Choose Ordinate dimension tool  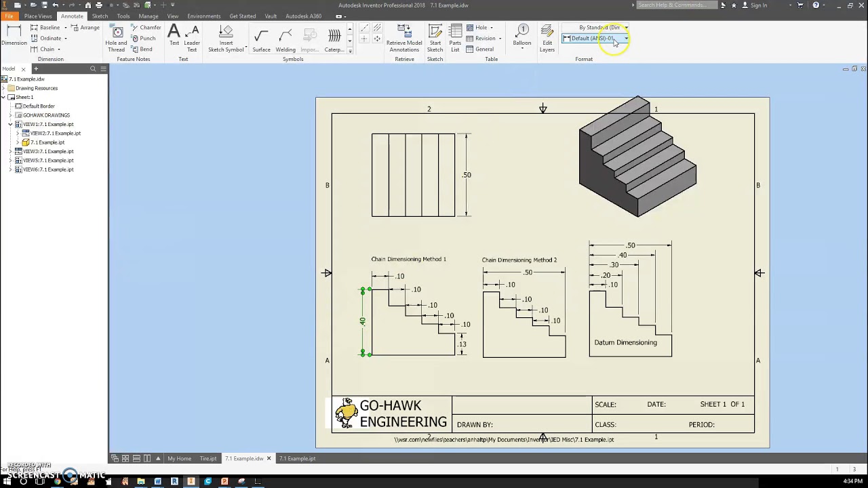tap(45, 39)
